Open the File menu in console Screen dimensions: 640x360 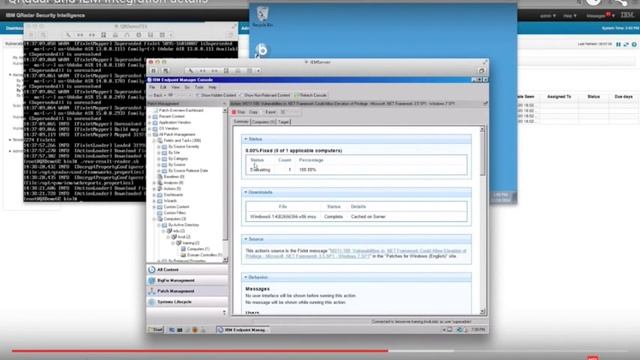tap(152, 87)
